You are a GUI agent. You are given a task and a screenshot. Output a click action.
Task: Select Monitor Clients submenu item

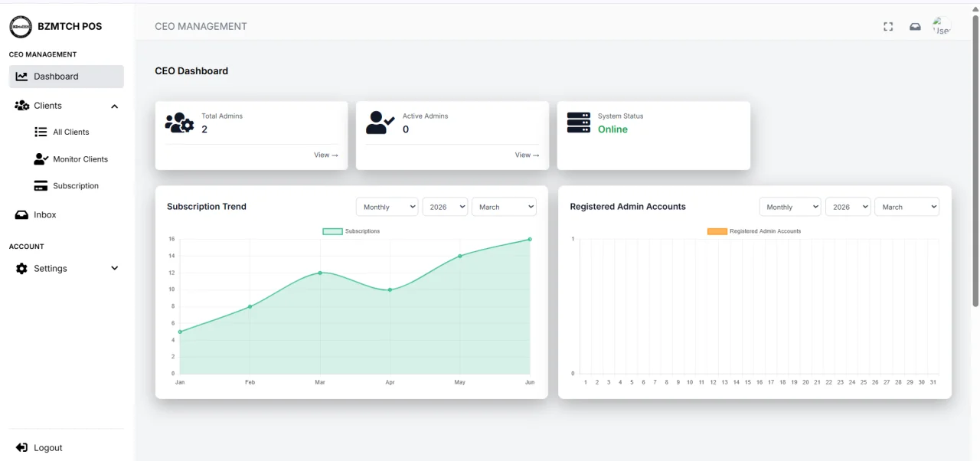click(80, 159)
